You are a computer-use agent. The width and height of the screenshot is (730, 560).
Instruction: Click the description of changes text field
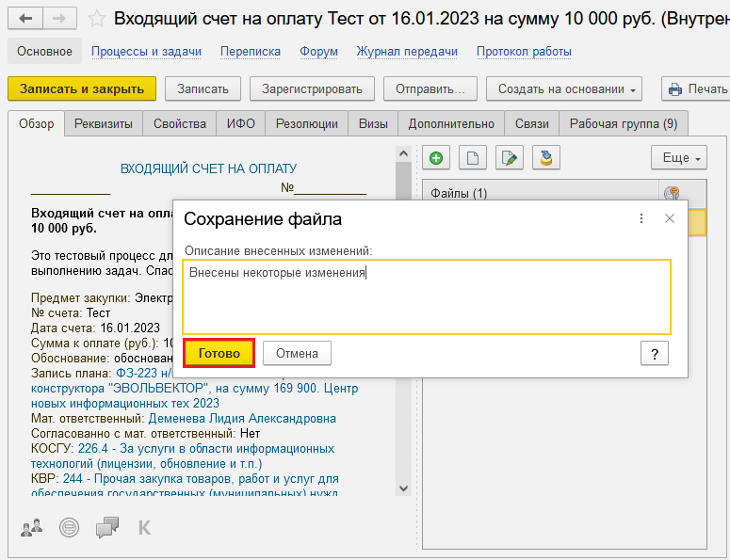427,296
